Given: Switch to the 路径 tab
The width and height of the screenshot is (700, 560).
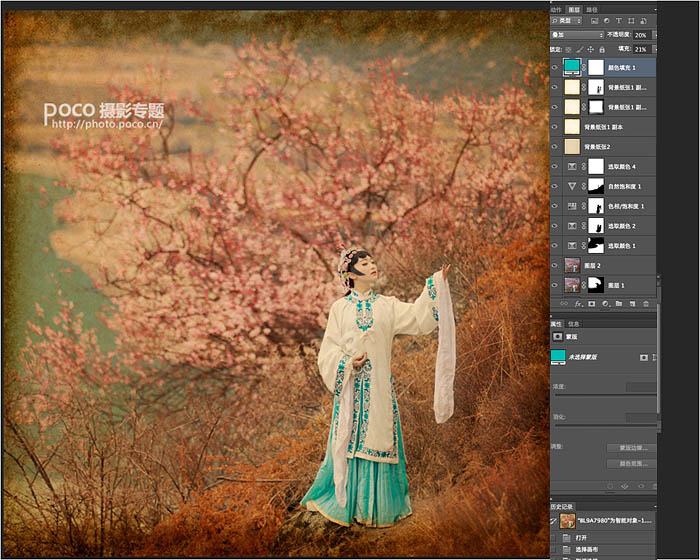Looking at the screenshot, I should [x=592, y=9].
